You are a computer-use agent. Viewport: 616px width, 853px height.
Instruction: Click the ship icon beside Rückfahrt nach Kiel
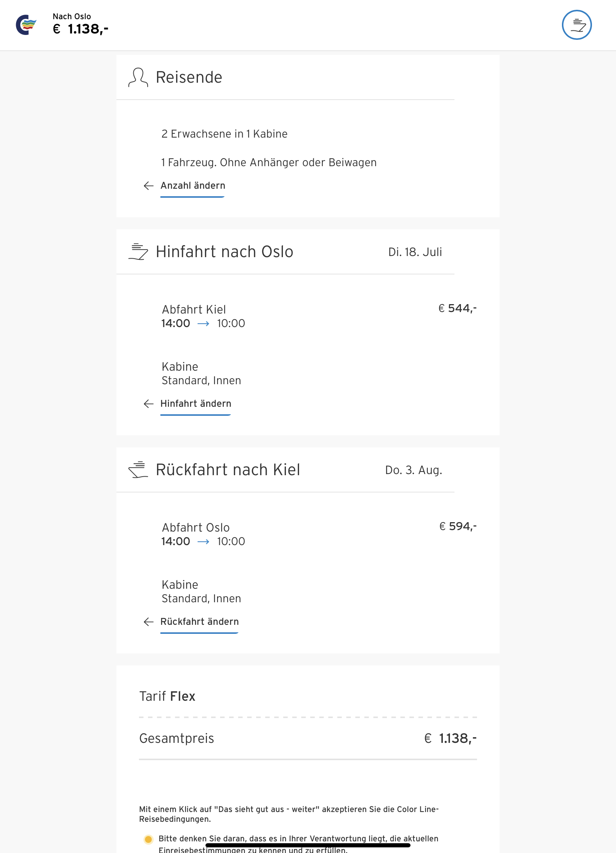[x=138, y=470]
